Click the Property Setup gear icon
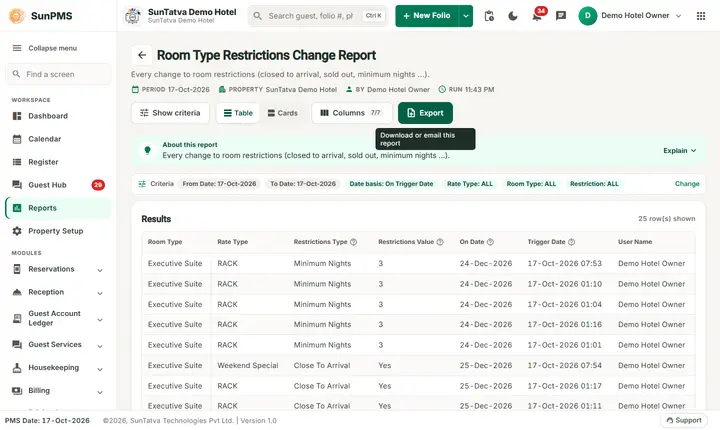 pos(17,231)
